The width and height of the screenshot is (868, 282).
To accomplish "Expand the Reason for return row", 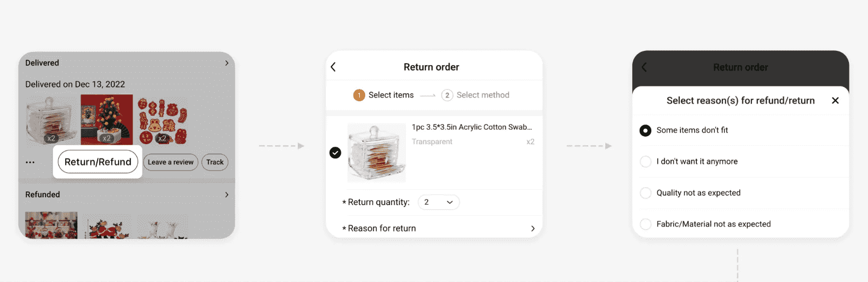I will (x=533, y=228).
